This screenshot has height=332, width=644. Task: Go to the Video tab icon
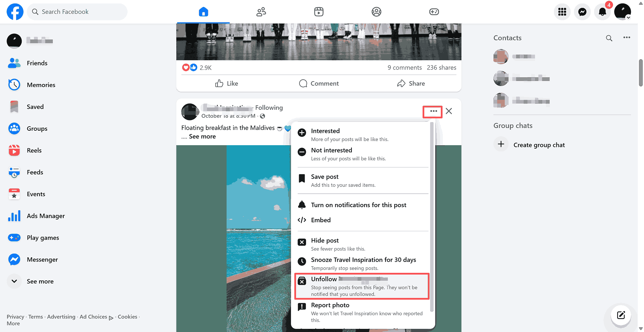click(x=319, y=12)
